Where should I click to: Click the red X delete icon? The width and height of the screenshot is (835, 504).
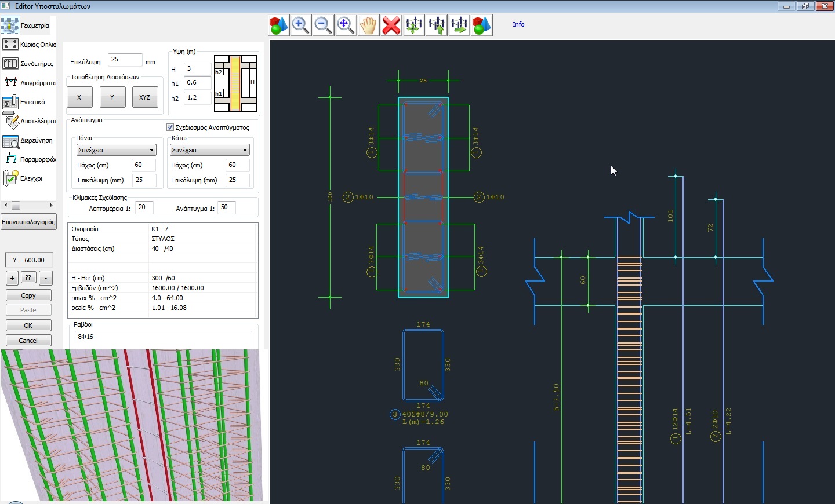[391, 25]
